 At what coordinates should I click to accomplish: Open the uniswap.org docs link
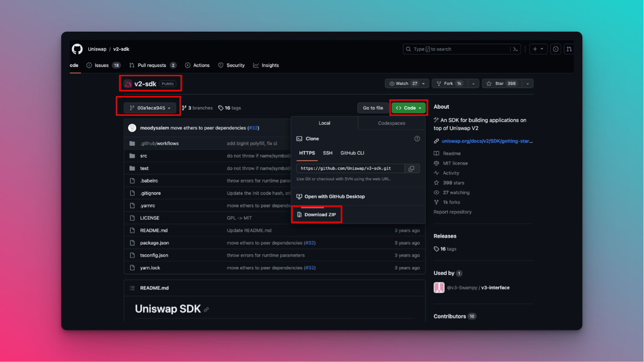[487, 141]
